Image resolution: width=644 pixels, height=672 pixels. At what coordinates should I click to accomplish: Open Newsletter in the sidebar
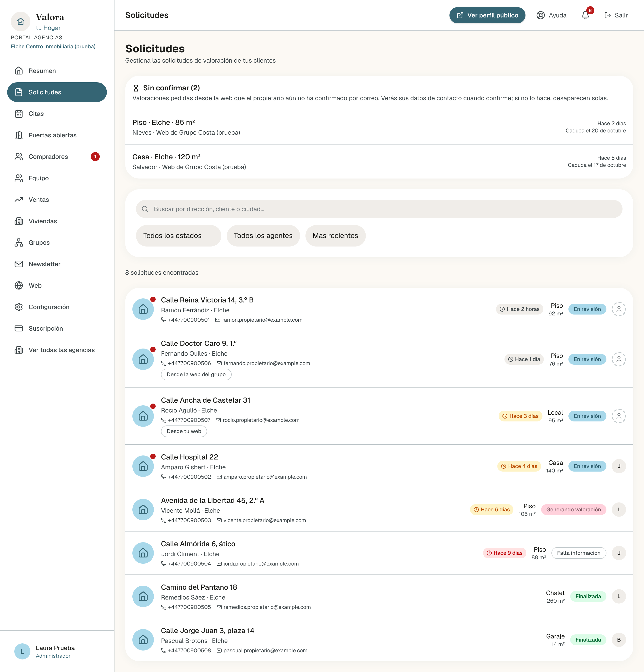(57, 264)
